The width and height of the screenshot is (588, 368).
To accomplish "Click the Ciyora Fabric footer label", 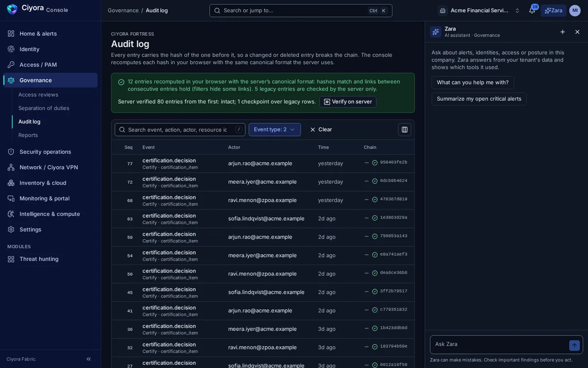I will coord(21,359).
